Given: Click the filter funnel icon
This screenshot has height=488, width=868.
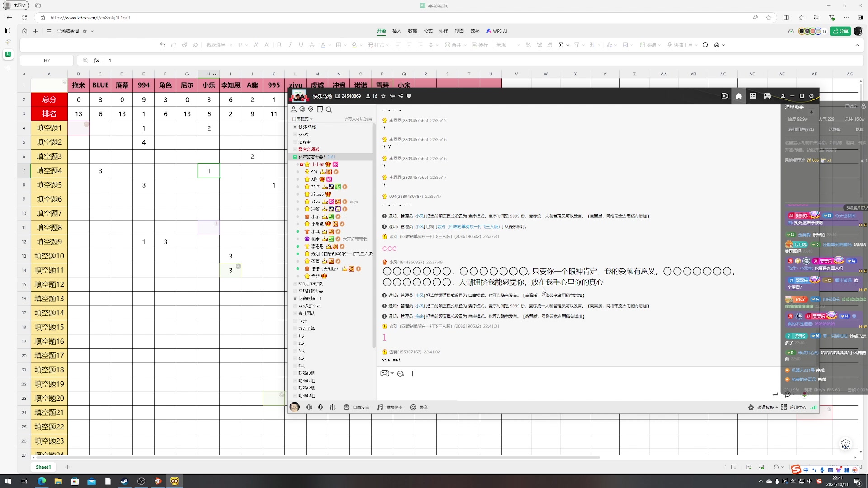Looking at the screenshot, I should click(577, 45).
